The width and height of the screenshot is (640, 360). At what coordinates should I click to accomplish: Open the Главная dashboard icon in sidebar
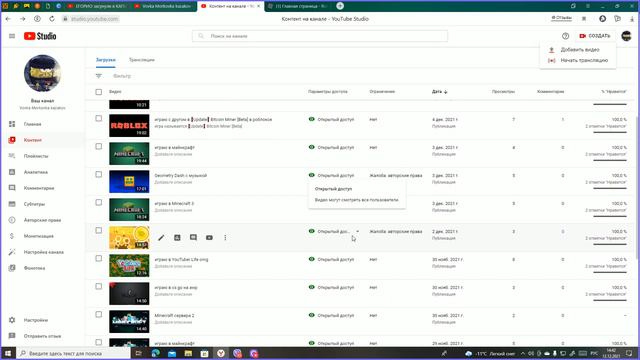12,124
